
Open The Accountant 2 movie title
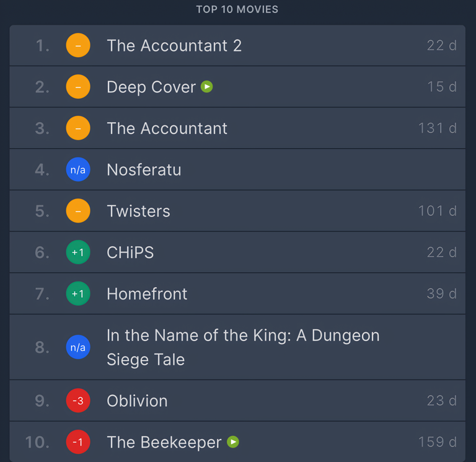[x=174, y=46]
